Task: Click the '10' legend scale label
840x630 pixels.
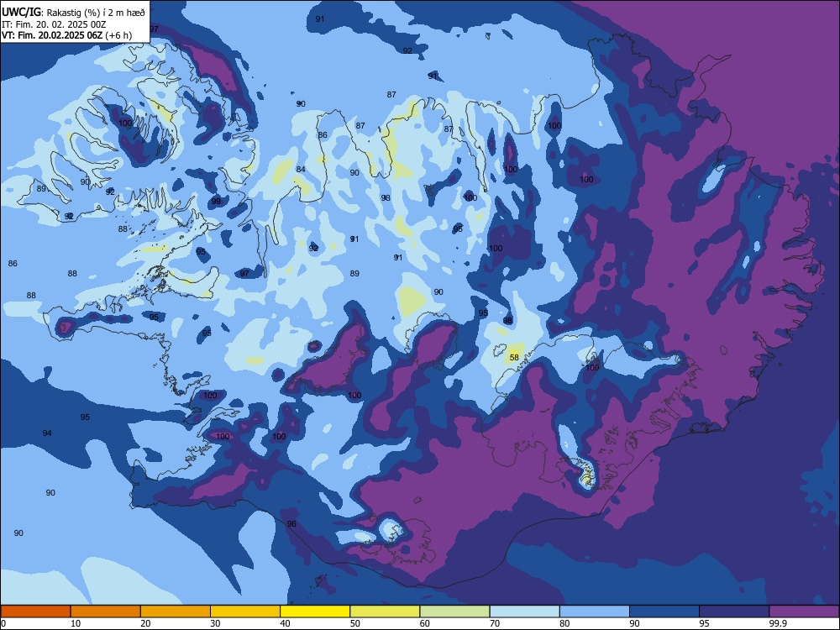Action: (x=76, y=623)
